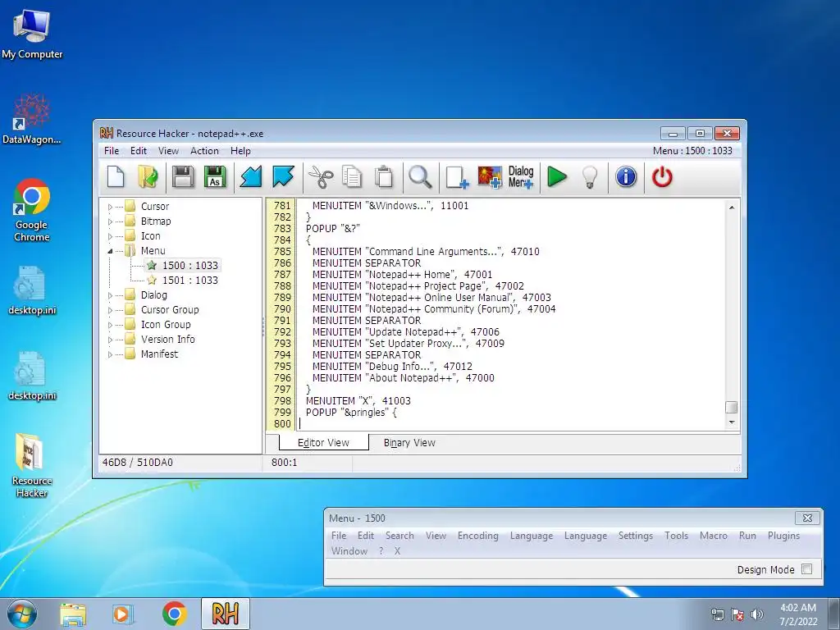Enable the Design Mode checkbox
Viewport: 840px width, 630px height.
(807, 569)
